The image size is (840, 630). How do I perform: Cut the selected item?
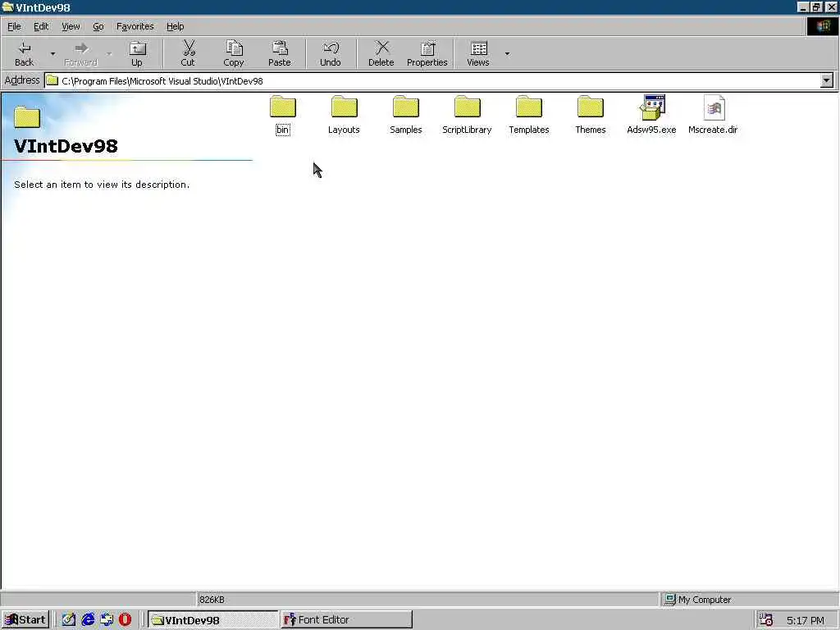point(188,53)
